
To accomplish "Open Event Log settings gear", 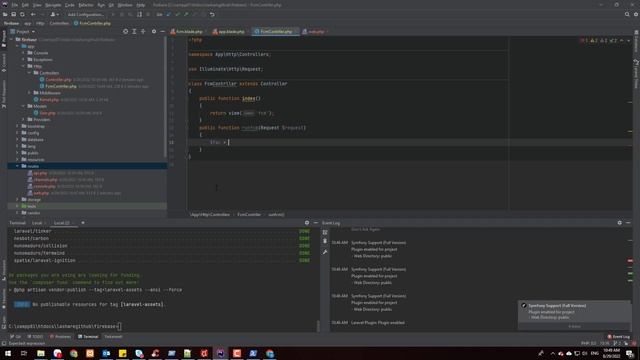I will coord(620,223).
